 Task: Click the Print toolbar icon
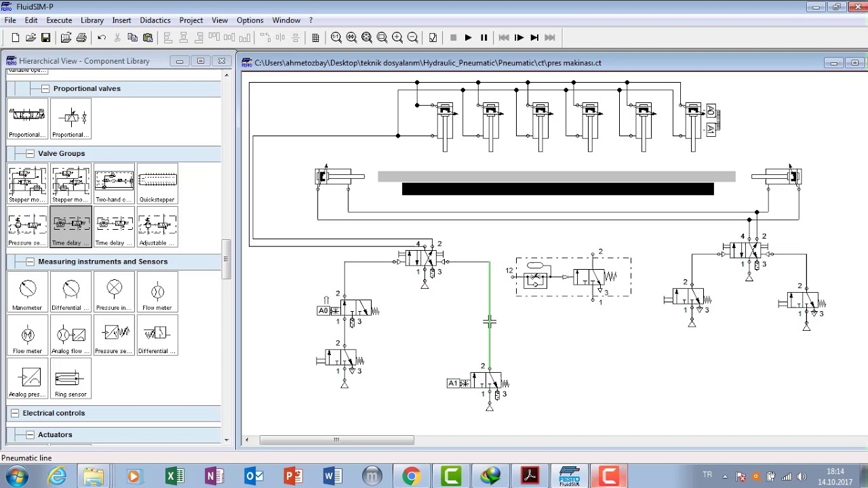pos(81,38)
